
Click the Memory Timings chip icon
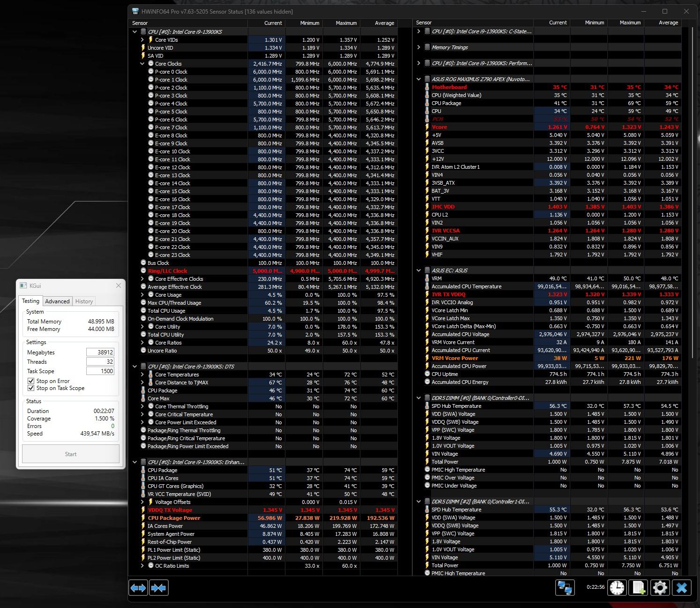tap(427, 47)
